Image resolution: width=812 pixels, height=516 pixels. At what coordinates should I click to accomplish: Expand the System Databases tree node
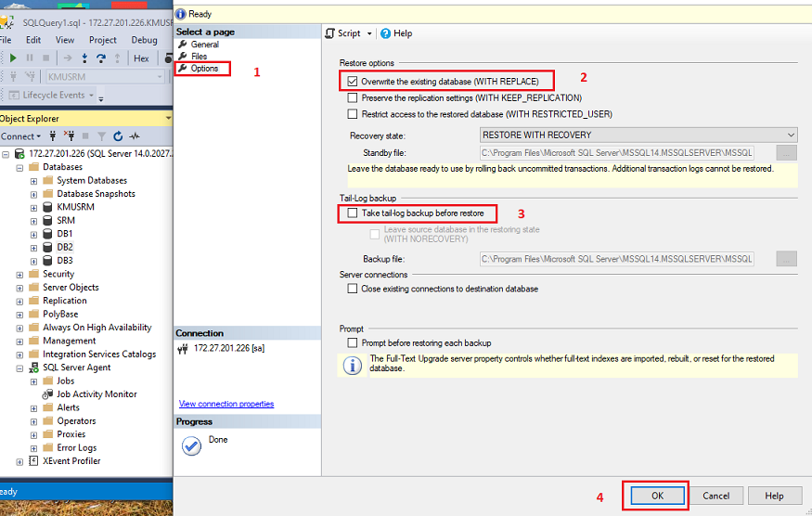[x=34, y=181]
